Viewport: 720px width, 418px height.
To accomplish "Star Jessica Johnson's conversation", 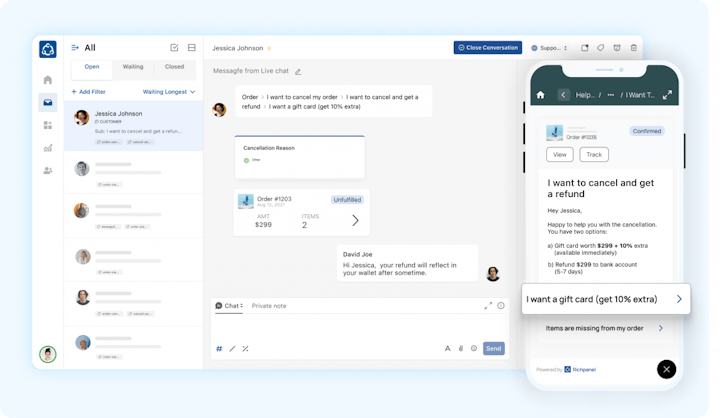I will (x=269, y=48).
